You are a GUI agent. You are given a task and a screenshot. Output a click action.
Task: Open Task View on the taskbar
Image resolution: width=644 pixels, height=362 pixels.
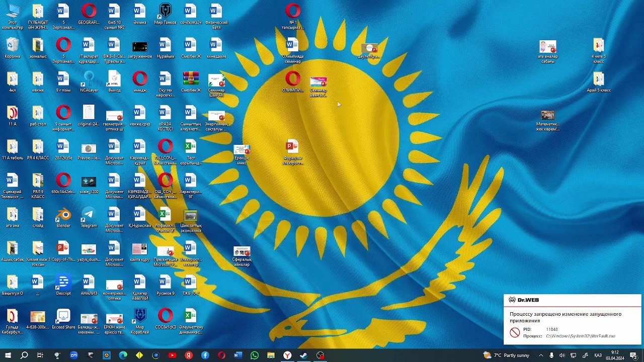[x=40, y=355]
